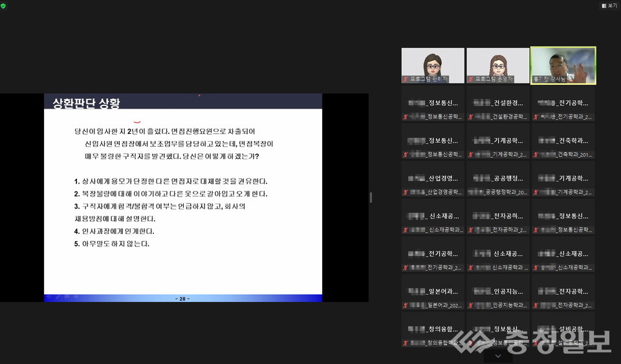621x364 pixels.
Task: Select the 설비공학 participant tile
Action: pos(563,330)
